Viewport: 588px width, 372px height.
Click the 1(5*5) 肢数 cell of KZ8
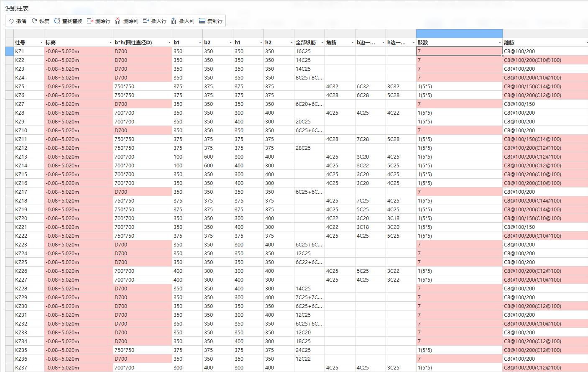[x=459, y=113]
